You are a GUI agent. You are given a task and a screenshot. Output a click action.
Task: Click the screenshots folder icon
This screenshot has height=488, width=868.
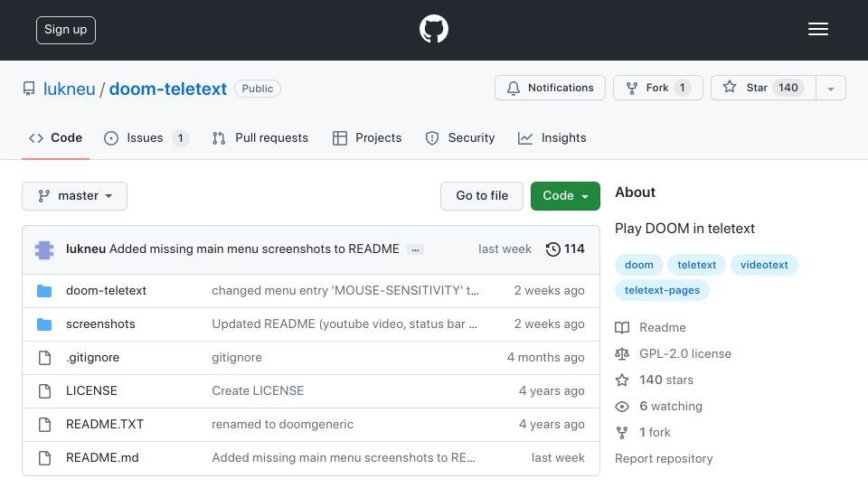click(44, 324)
